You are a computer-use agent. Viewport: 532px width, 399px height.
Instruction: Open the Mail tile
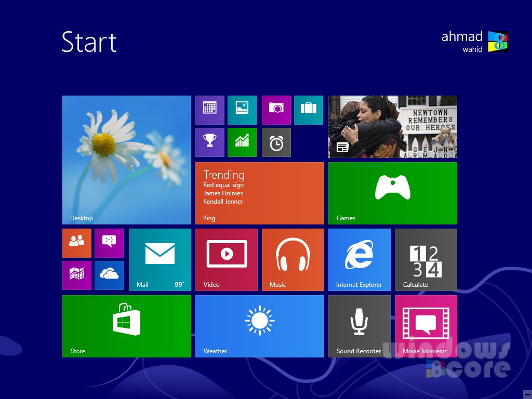[x=160, y=260]
